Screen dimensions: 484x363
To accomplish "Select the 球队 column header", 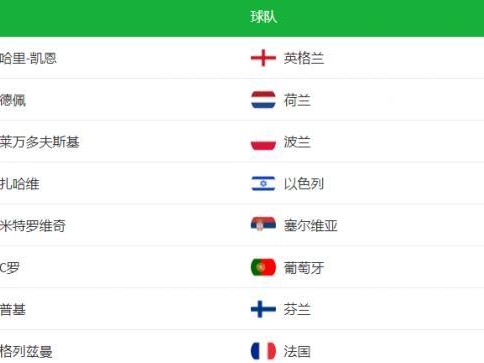I will (x=264, y=17).
